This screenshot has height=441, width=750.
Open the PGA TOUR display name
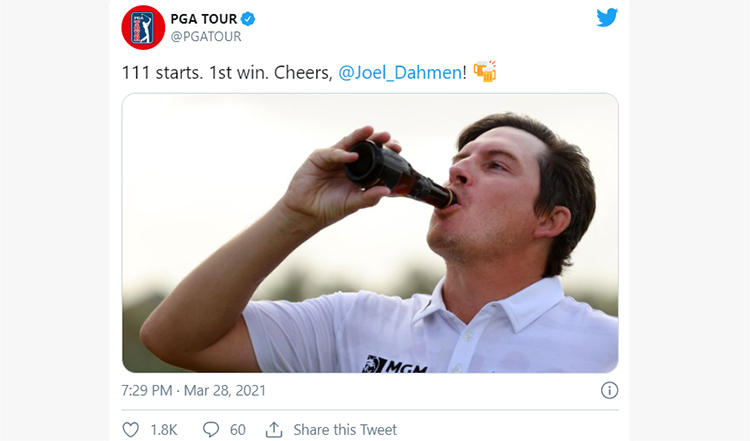pos(204,19)
